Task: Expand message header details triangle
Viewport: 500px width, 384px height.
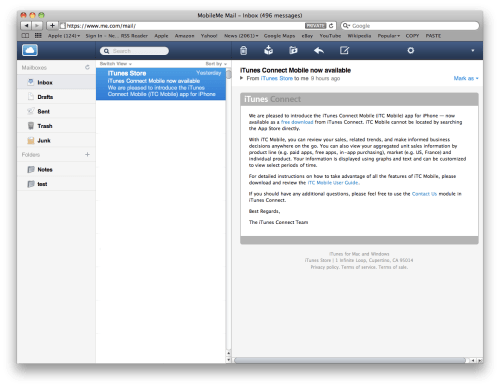Action: click(242, 78)
